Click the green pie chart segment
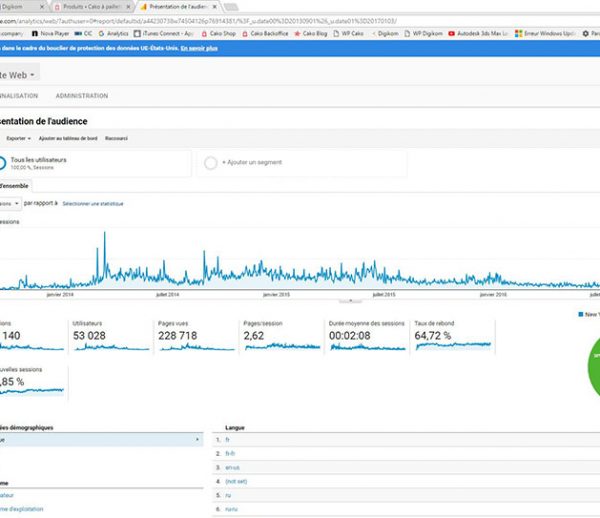Screen dimensions: 600x518 [594, 367]
